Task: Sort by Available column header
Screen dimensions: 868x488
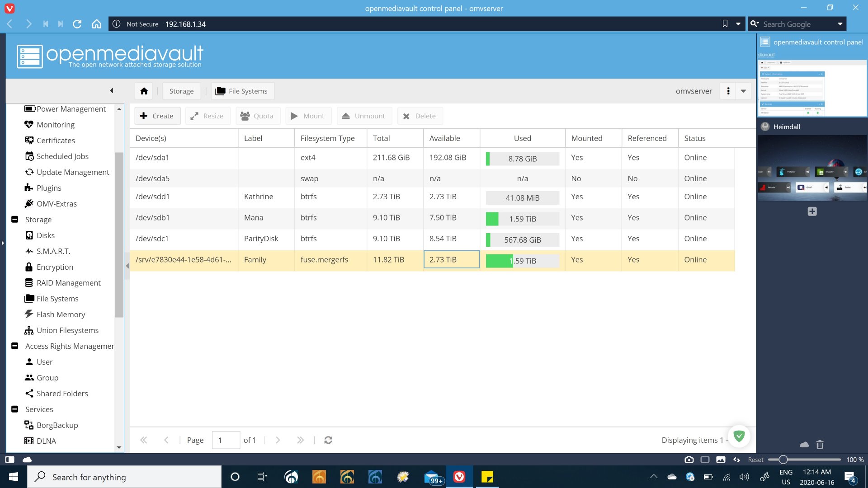Action: (451, 138)
